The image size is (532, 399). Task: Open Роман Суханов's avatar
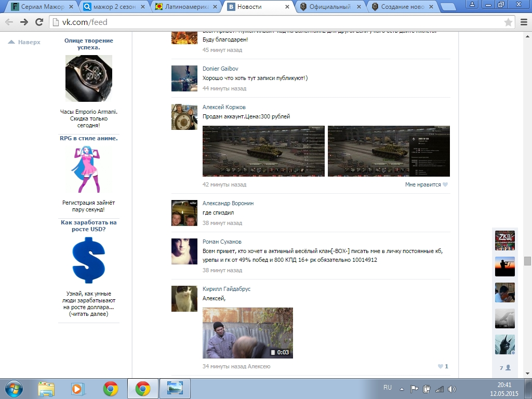coord(184,251)
